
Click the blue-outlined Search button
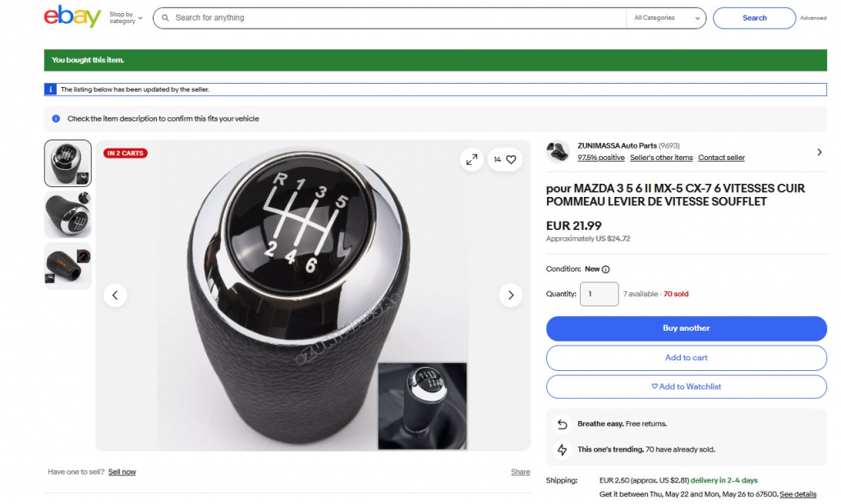click(x=754, y=18)
